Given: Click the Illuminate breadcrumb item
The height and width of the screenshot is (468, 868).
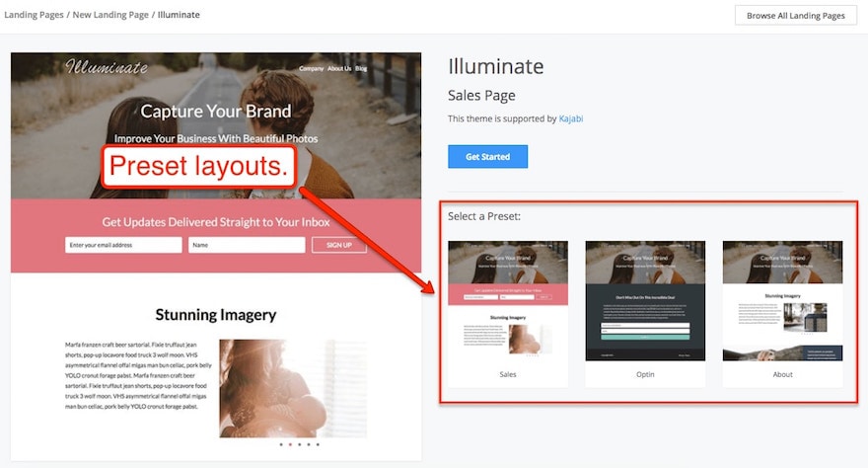Looking at the screenshot, I should coord(179,15).
